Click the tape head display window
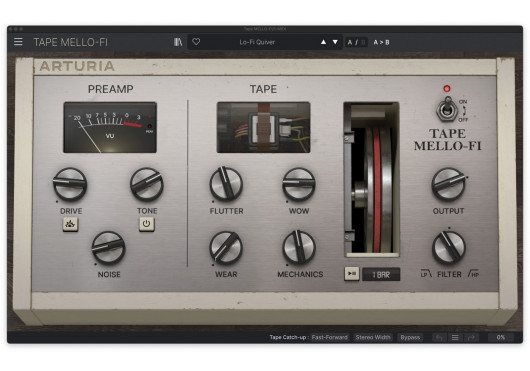 point(263,127)
